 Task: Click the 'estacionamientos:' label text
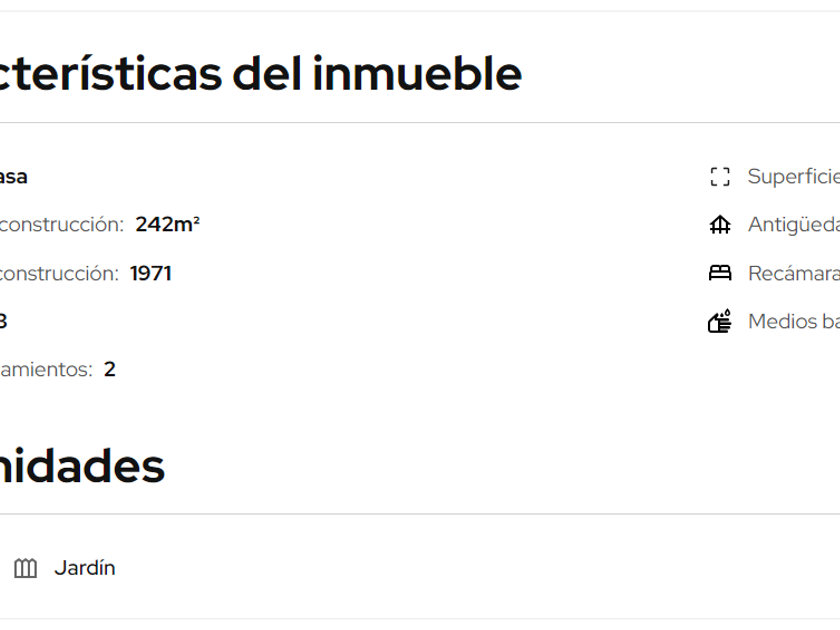[x=46, y=369]
